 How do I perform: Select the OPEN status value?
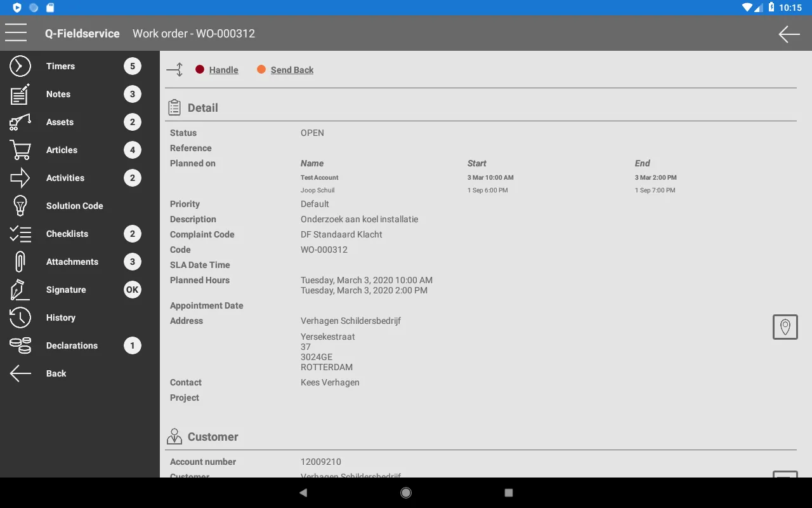[x=312, y=133]
